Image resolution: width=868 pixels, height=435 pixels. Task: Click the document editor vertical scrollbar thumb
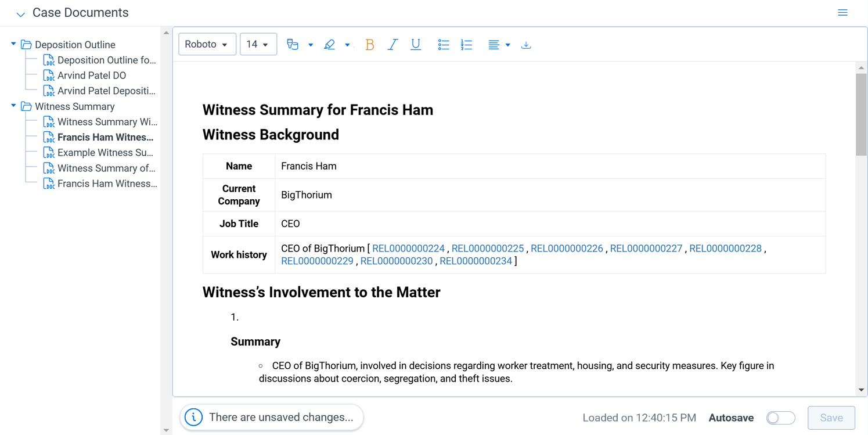(861, 114)
